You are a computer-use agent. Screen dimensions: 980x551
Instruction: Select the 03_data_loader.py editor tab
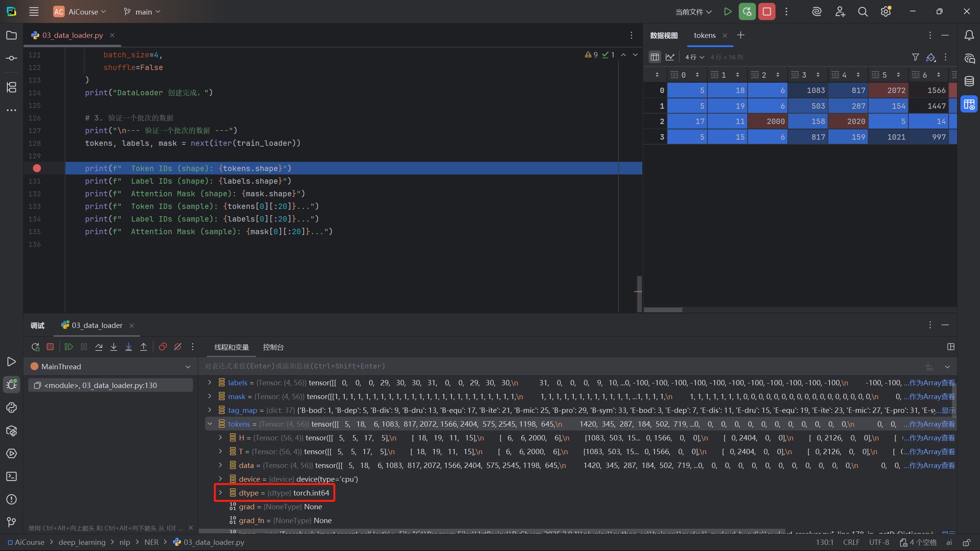72,35
